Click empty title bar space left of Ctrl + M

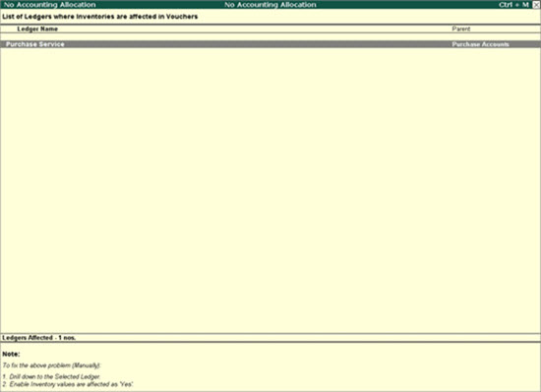tap(407, 5)
